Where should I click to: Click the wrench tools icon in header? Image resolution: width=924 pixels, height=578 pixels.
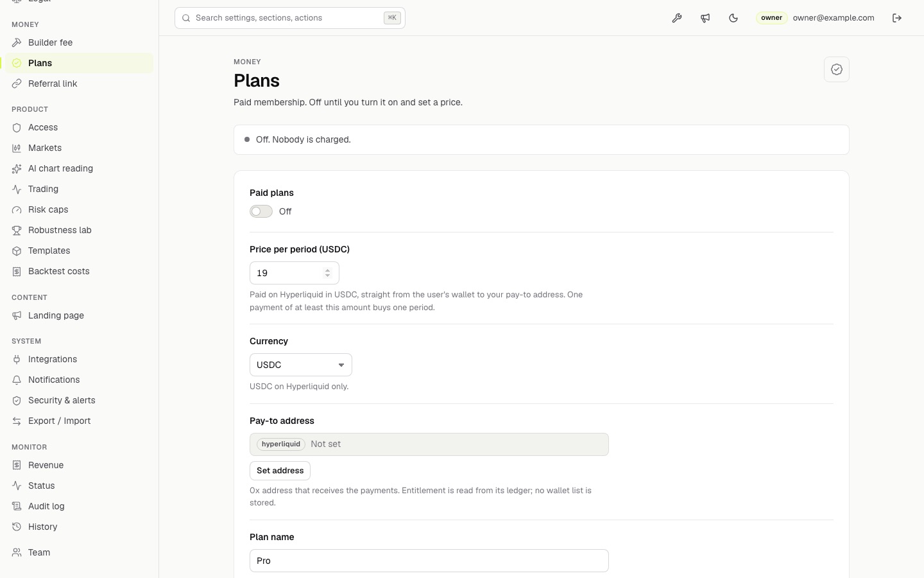(x=677, y=18)
